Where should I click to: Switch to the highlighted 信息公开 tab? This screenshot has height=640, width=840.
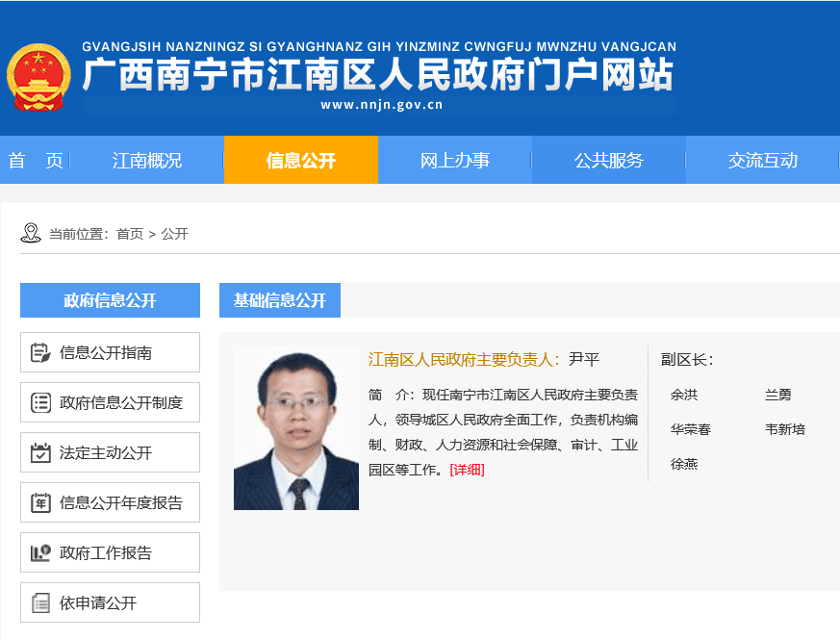(300, 161)
